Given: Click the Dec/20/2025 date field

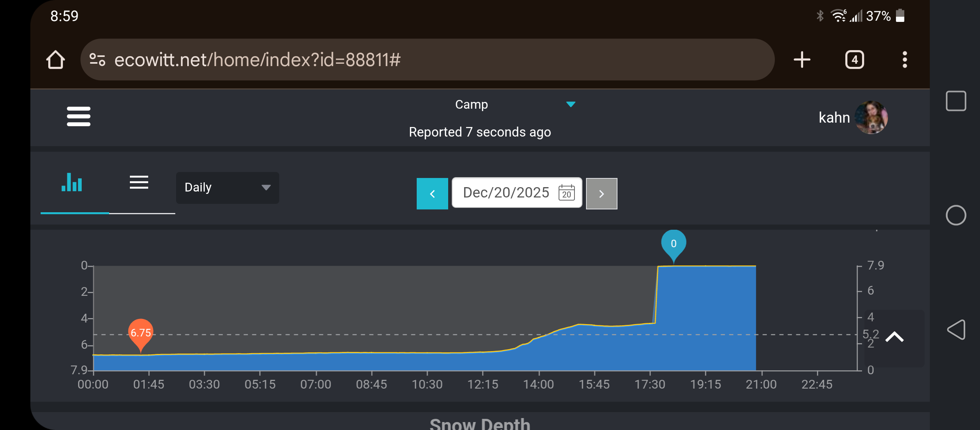Looking at the screenshot, I should pos(506,193).
